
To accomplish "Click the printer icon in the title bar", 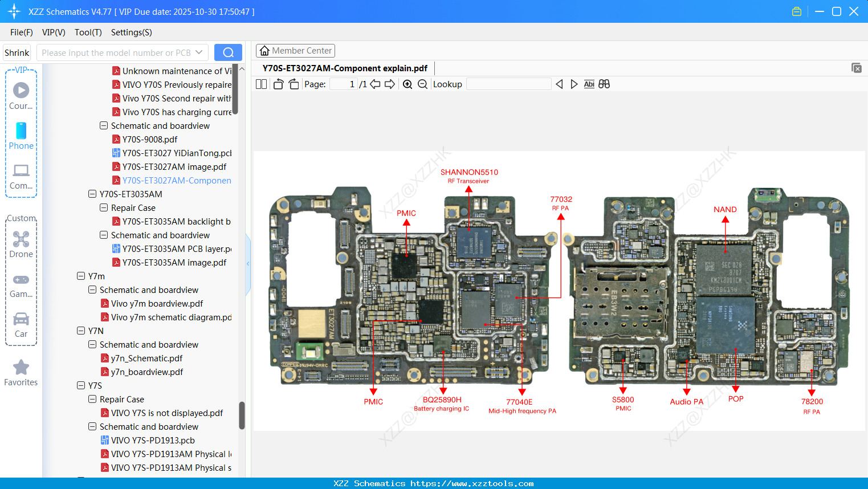I will coord(796,11).
